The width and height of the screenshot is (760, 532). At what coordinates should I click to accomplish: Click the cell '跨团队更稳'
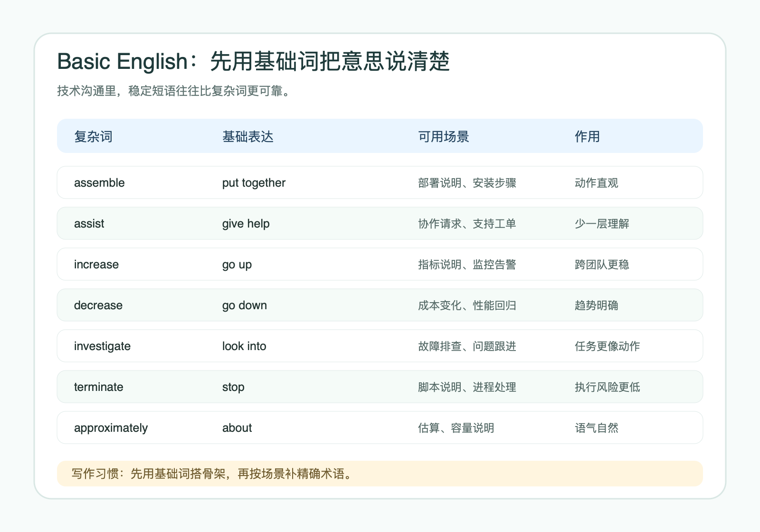[602, 265]
